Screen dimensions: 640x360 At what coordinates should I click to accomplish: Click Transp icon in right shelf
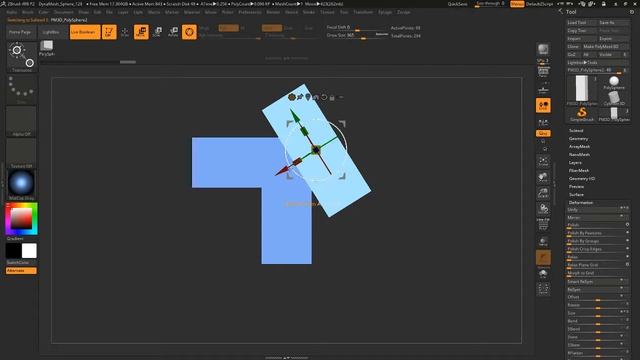pyautogui.click(x=543, y=242)
